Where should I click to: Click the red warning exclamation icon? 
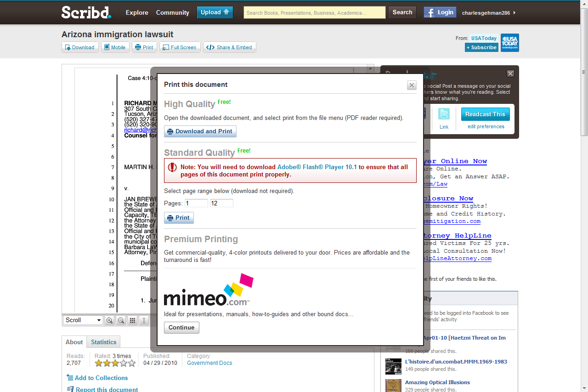click(172, 167)
